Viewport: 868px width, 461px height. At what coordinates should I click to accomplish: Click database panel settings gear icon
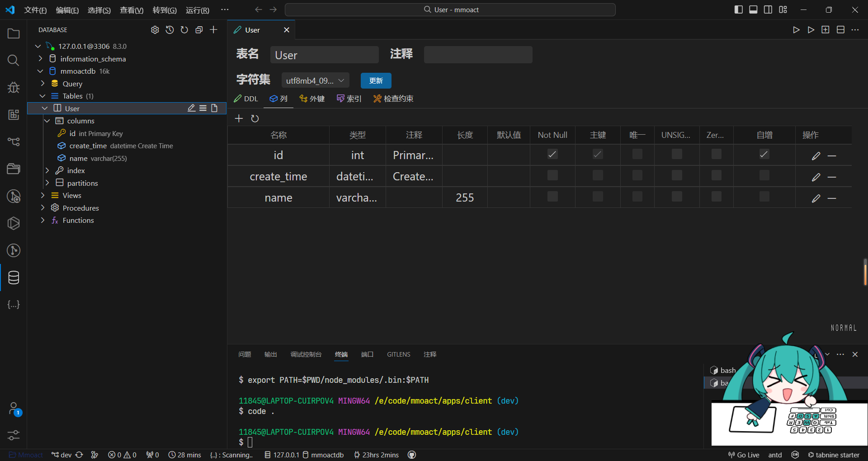[155, 30]
